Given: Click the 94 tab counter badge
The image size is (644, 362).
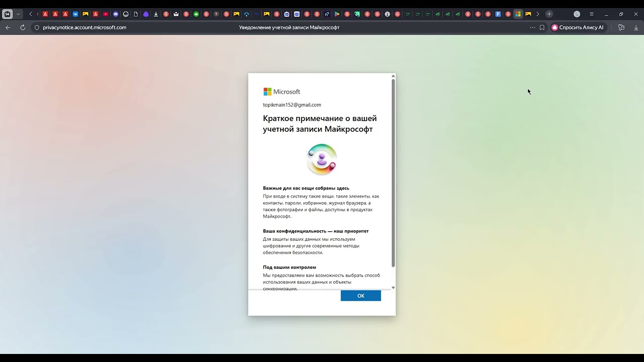Looking at the screenshot, I should coord(7,14).
